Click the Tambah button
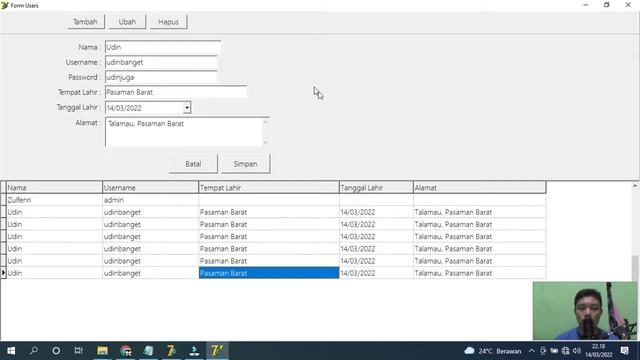The height and width of the screenshot is (360, 640). point(86,22)
